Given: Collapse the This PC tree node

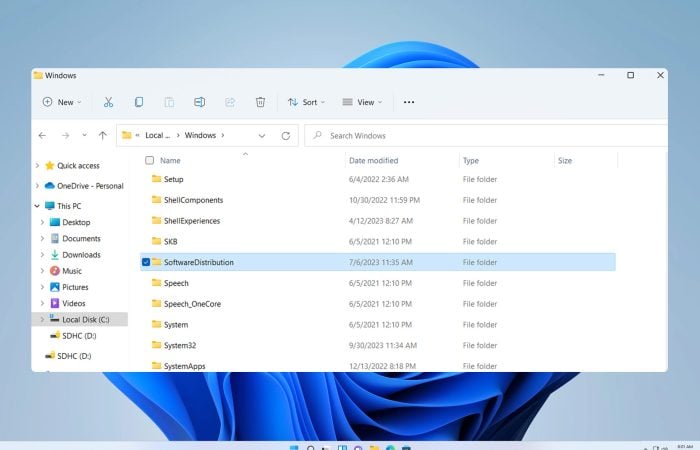Looking at the screenshot, I should click(x=37, y=206).
